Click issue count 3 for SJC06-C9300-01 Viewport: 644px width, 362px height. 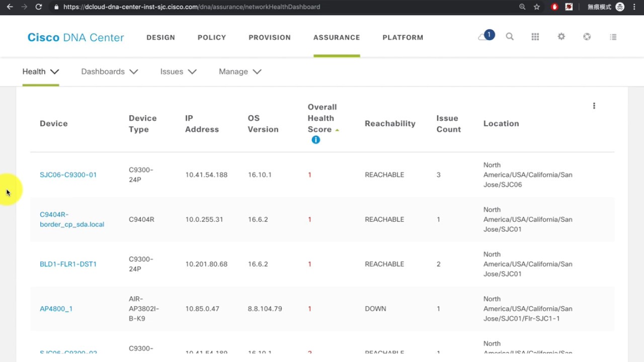[x=438, y=175]
